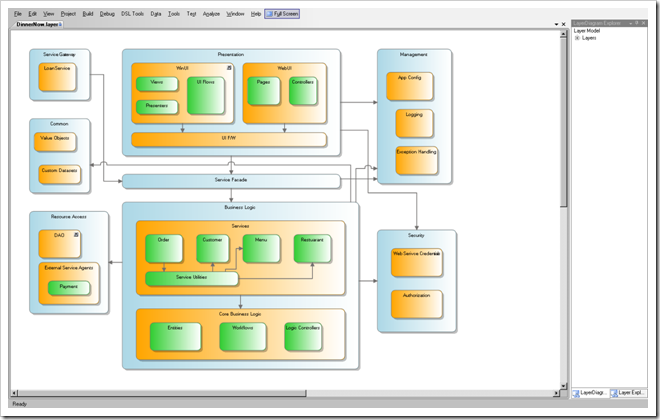Select the UI F/W layer bar
The height and width of the screenshot is (420, 660).
pyautogui.click(x=229, y=140)
